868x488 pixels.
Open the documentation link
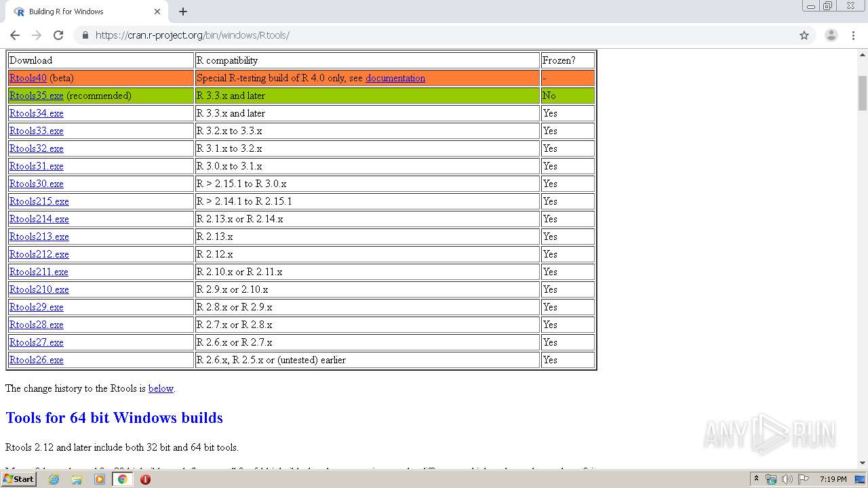[x=395, y=78]
